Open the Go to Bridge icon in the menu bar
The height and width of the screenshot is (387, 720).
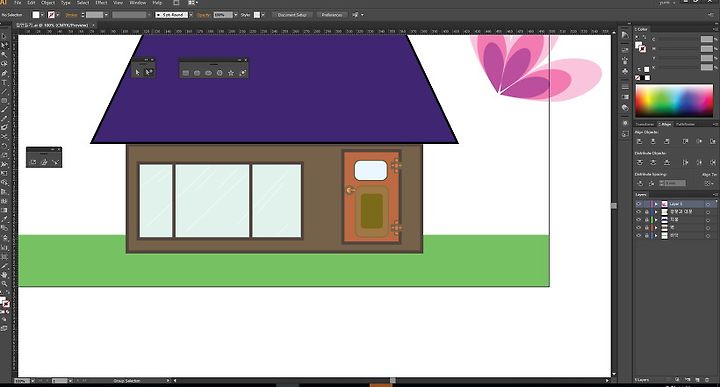[x=176, y=3]
